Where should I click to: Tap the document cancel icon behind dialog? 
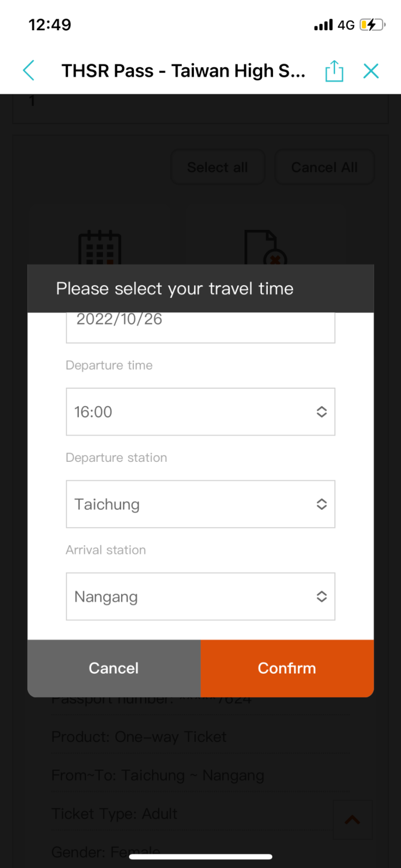(266, 248)
